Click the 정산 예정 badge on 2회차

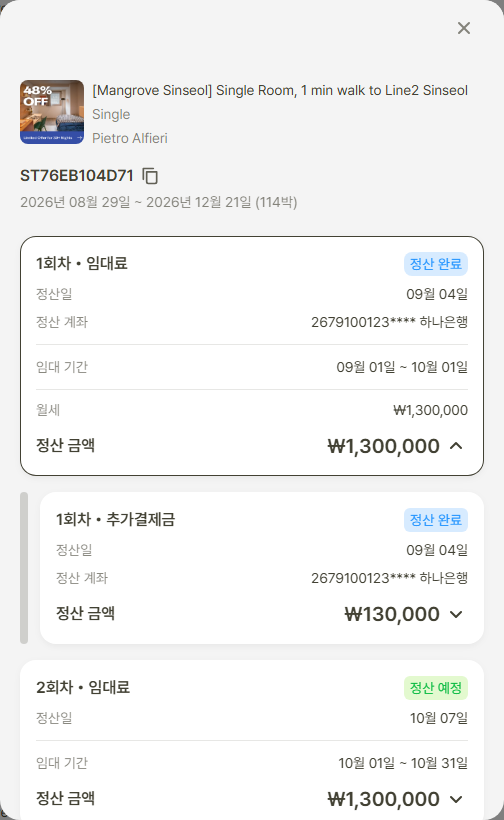point(436,688)
